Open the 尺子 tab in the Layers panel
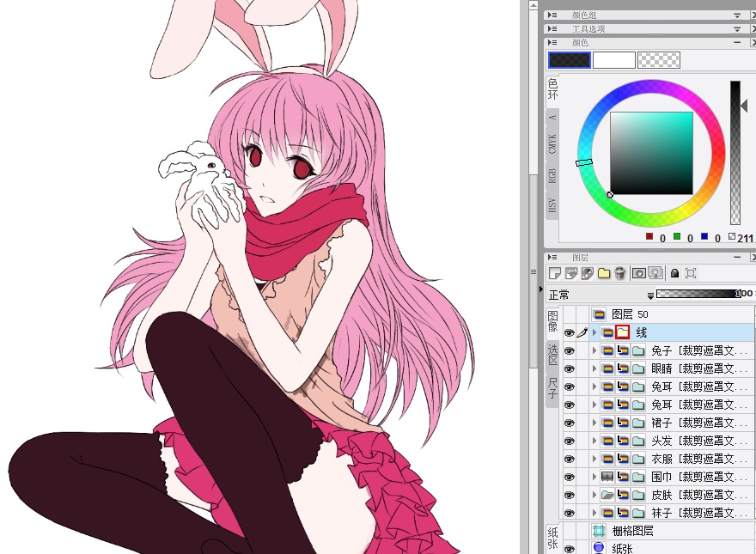 point(552,388)
